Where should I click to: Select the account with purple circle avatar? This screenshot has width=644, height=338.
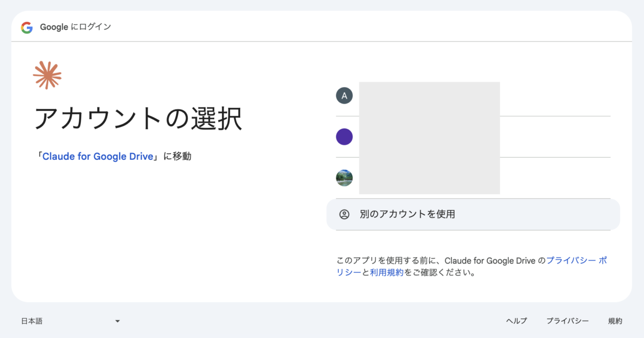point(344,137)
